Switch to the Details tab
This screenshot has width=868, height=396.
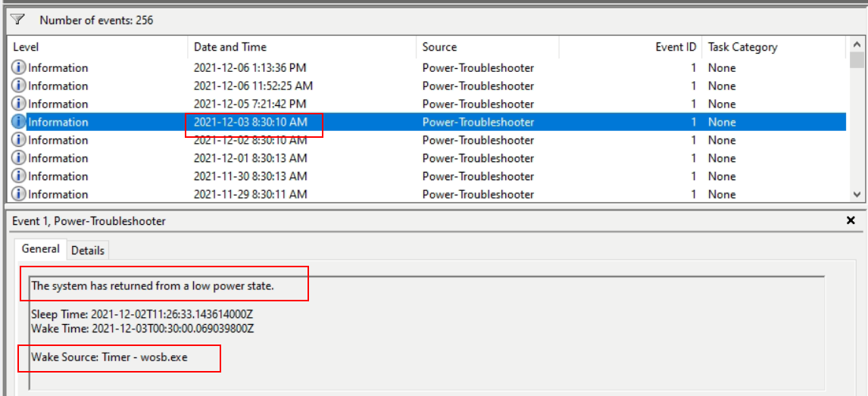point(88,250)
